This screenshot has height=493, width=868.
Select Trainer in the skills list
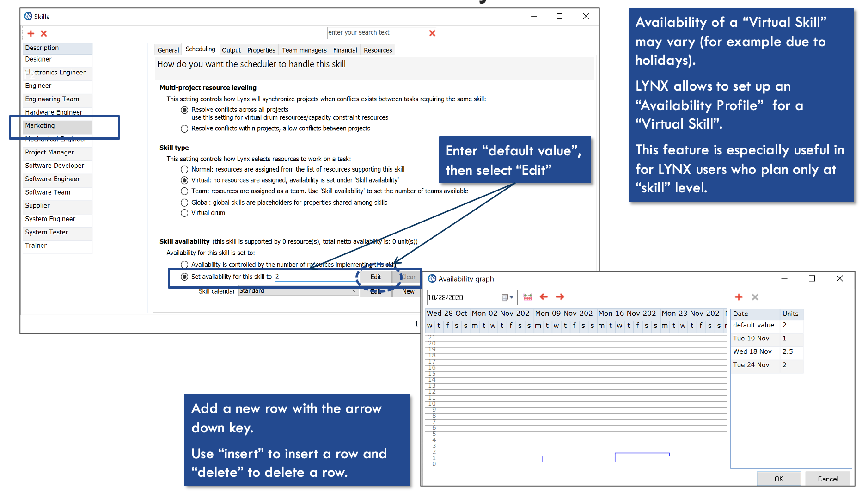point(57,246)
